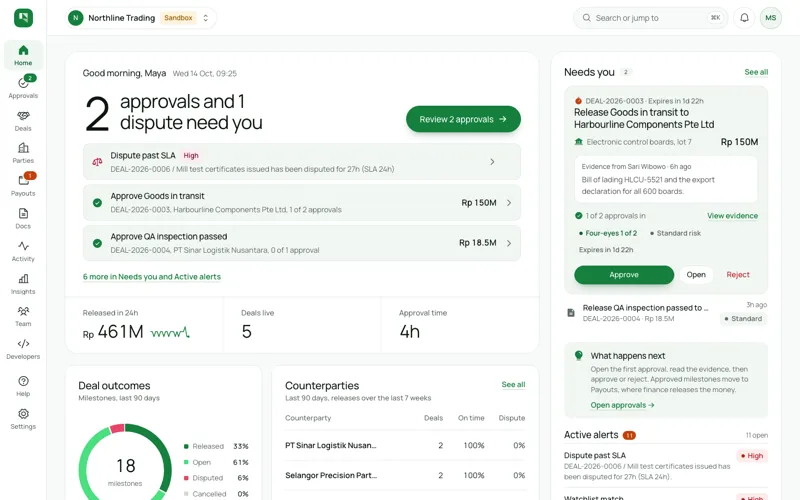
Task: Click the High badge in Active alerts
Action: (x=752, y=456)
